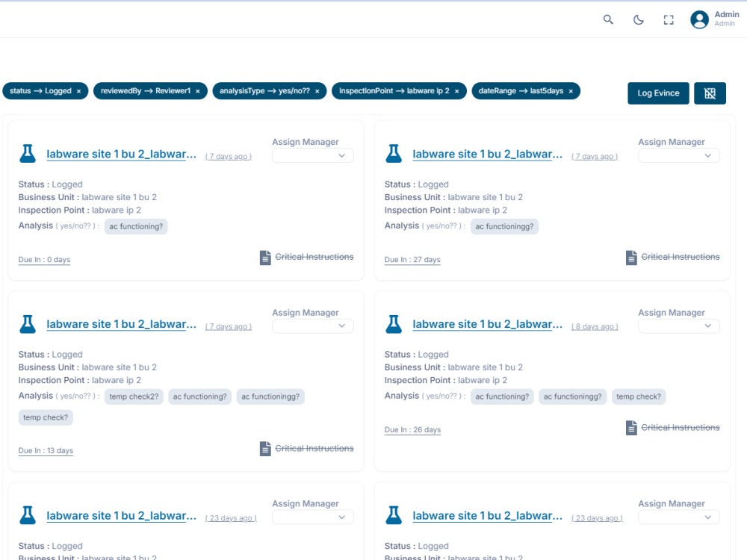747x560 pixels.
Task: Remove the status Logged filter chip
Action: (x=78, y=91)
